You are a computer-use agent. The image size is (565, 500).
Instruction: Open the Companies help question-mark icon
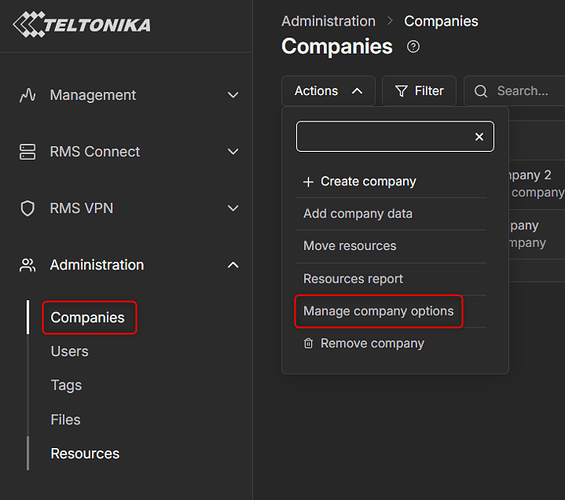click(413, 46)
